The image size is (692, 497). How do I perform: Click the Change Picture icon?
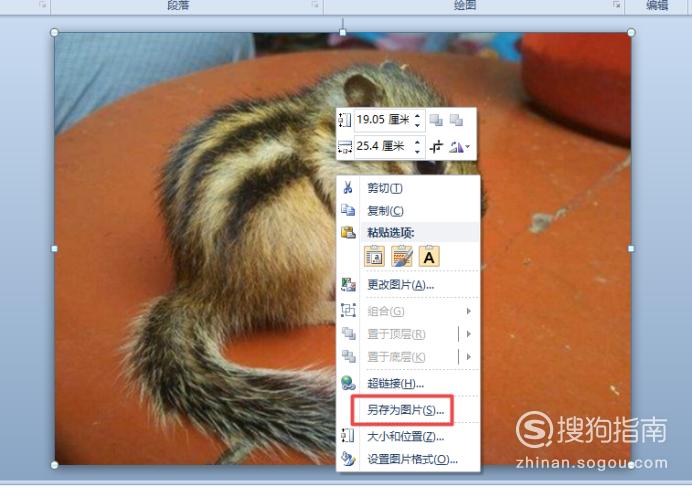[348, 285]
